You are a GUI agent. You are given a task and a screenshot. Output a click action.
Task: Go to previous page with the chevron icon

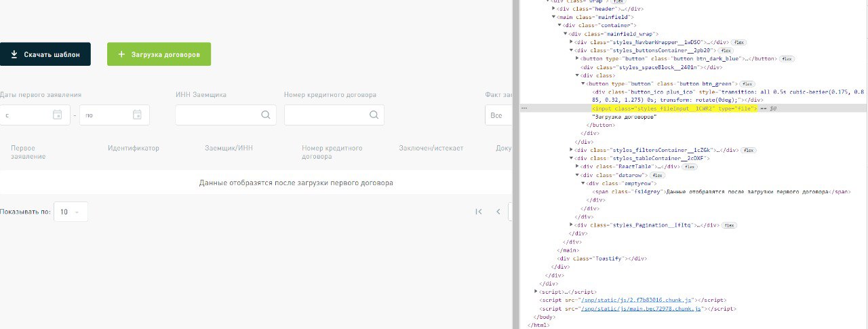coord(498,212)
